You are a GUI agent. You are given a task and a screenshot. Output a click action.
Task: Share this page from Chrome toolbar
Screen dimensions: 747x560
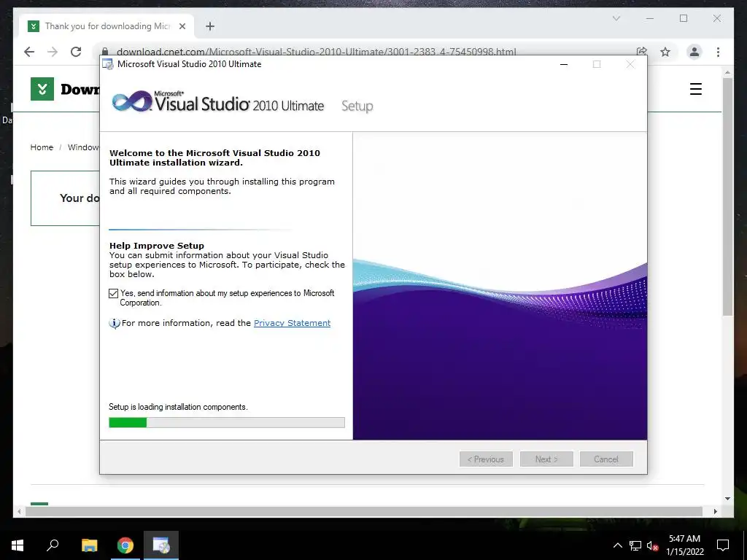[x=642, y=52]
